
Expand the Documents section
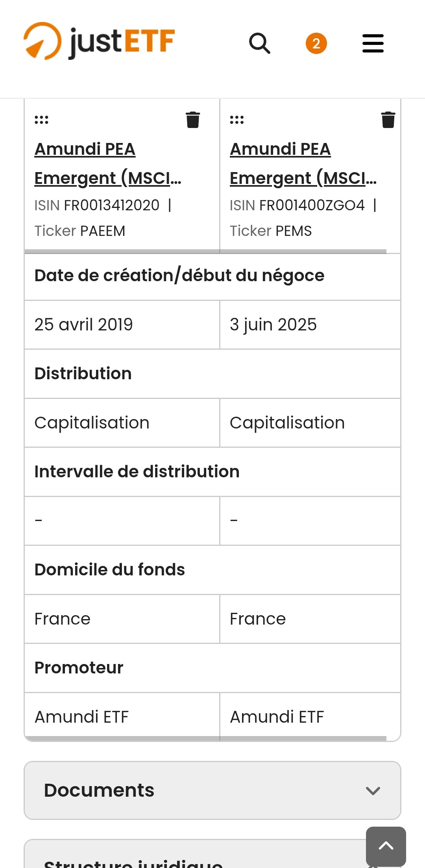[213, 790]
